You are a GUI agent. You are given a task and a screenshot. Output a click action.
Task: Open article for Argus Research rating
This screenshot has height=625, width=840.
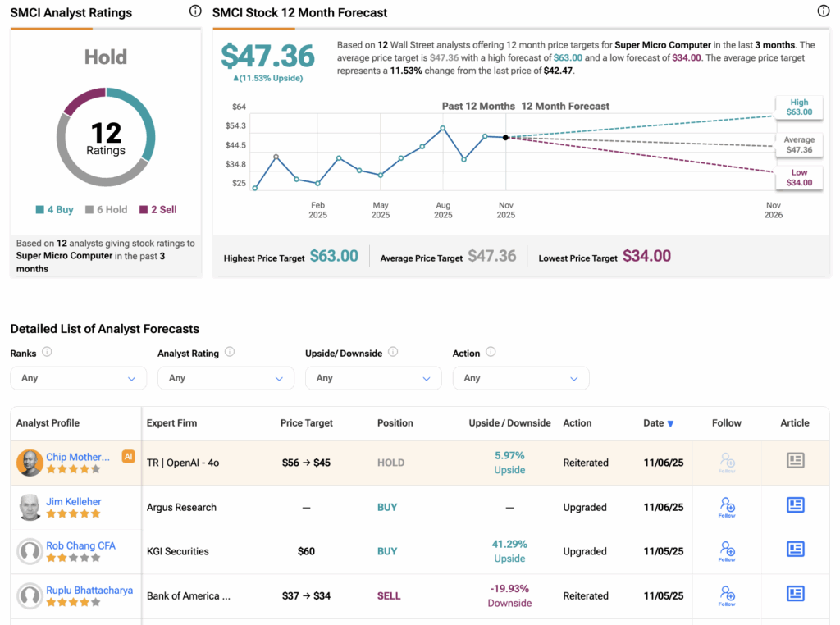tap(795, 505)
